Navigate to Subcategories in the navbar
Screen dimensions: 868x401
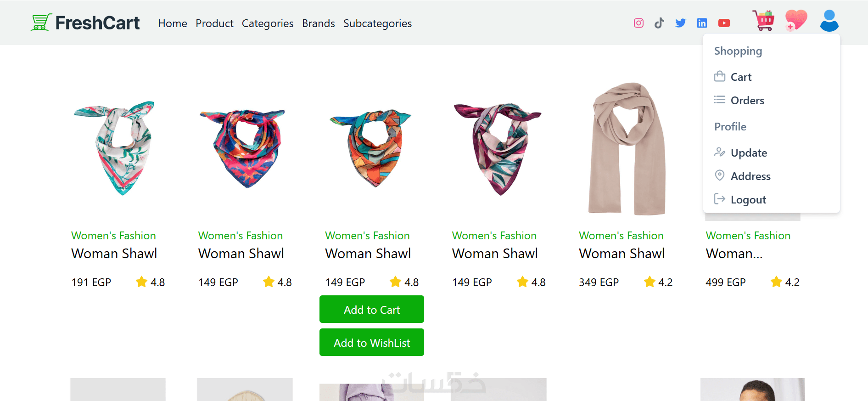pyautogui.click(x=377, y=23)
